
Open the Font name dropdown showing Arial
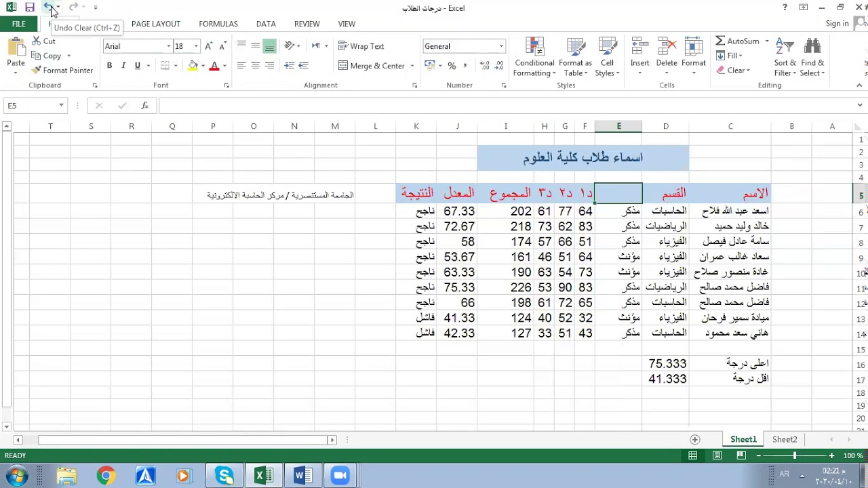coord(168,46)
